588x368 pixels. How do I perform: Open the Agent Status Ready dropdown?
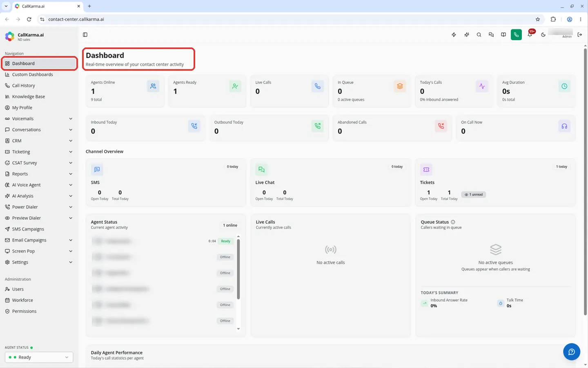tap(39, 357)
